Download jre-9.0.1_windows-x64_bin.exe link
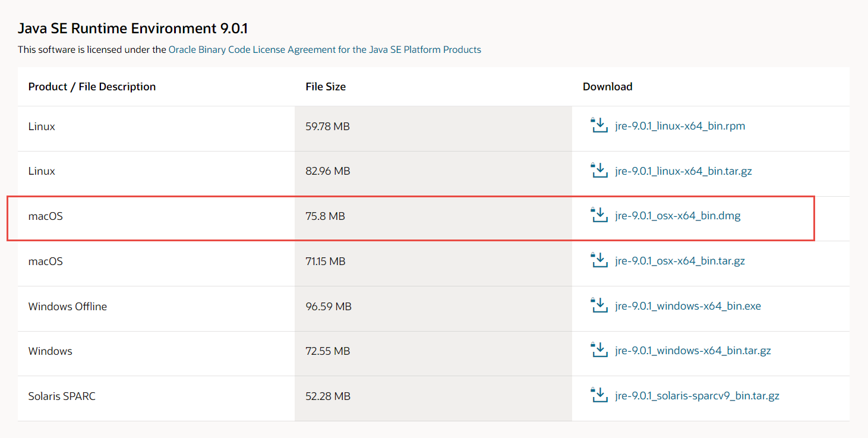 click(x=688, y=306)
